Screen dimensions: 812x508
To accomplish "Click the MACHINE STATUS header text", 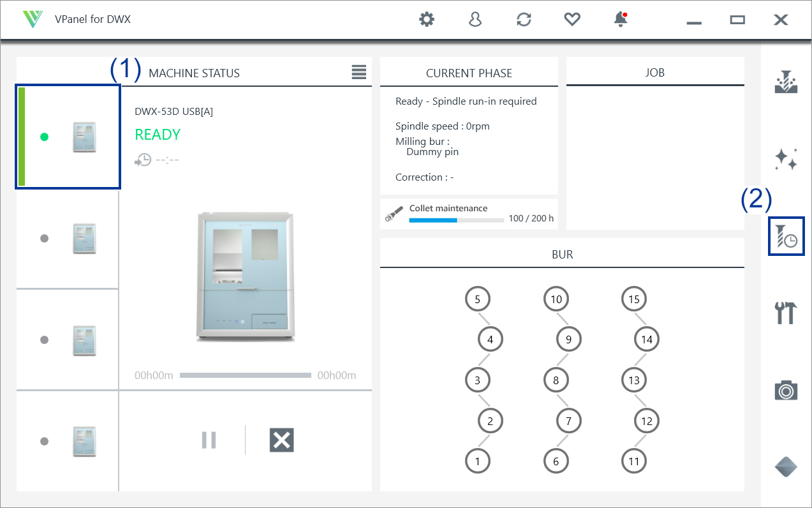I will pyautogui.click(x=194, y=73).
